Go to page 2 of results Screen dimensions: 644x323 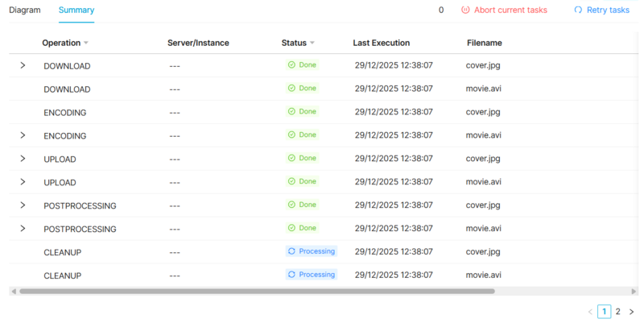click(x=617, y=311)
